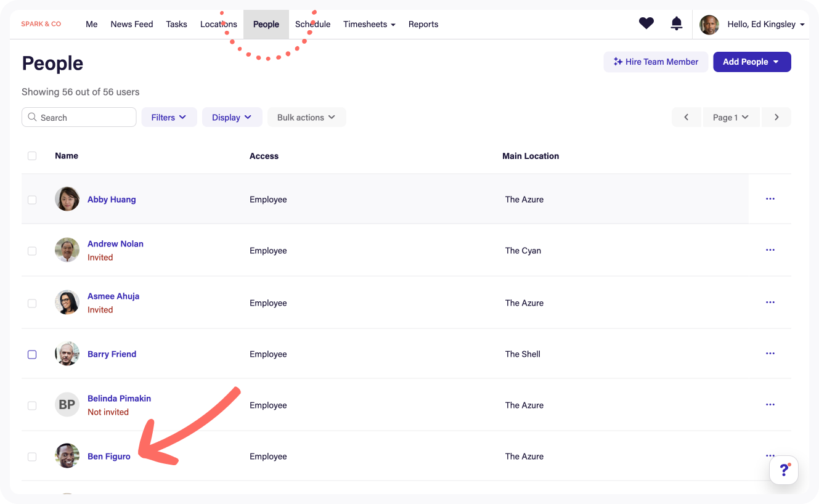Image resolution: width=819 pixels, height=504 pixels.
Task: Tick the checkbox next to Barry Friend
Action: click(x=32, y=354)
